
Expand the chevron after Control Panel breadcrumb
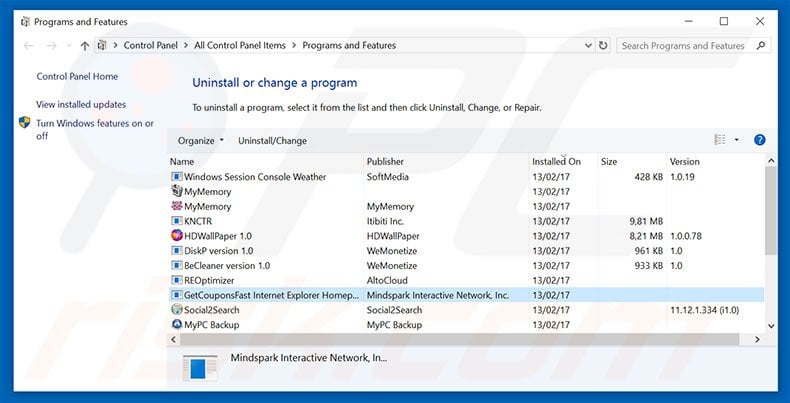[x=186, y=45]
